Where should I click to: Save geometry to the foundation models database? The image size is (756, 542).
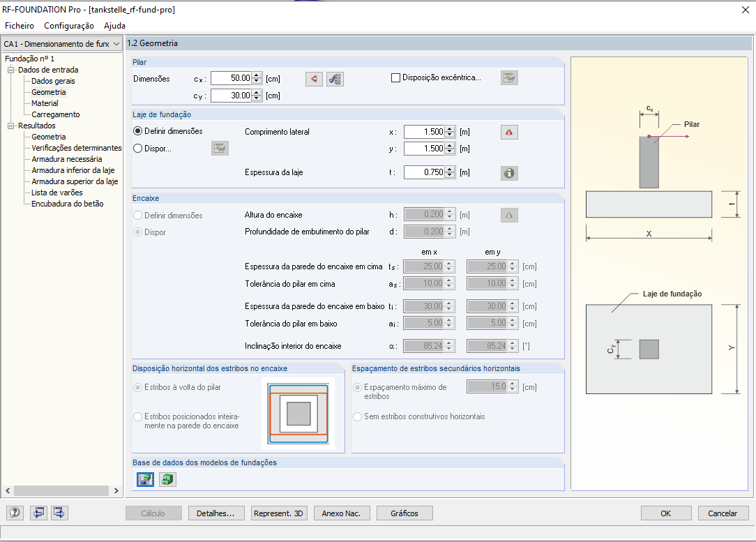pyautogui.click(x=144, y=479)
